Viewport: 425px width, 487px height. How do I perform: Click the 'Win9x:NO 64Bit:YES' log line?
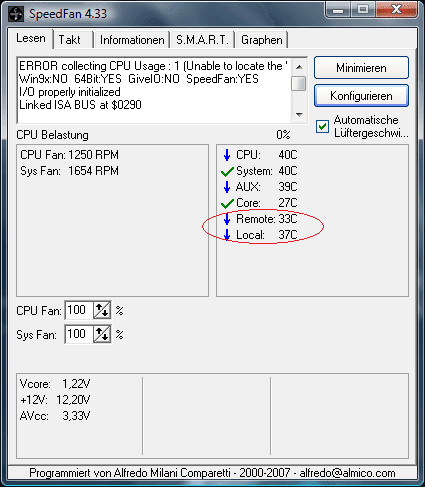point(139,79)
